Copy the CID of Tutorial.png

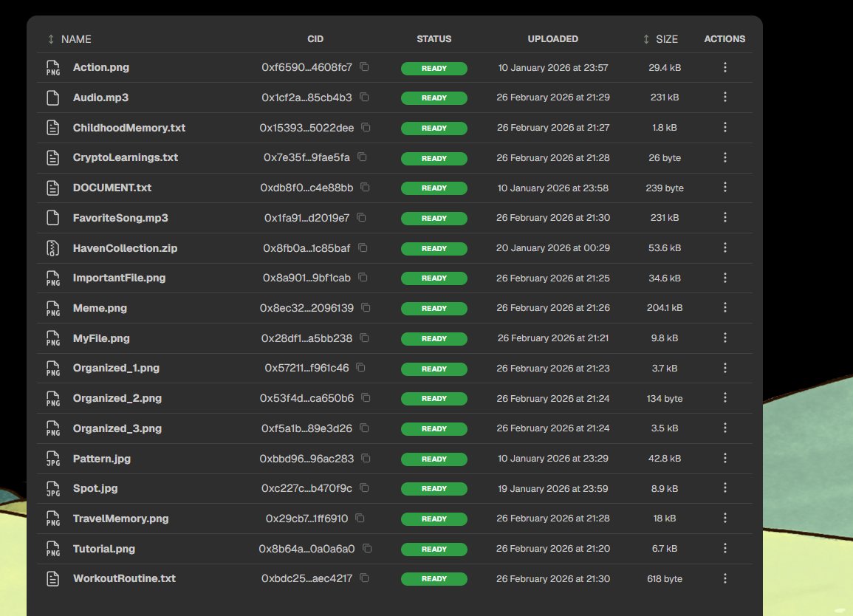(x=367, y=549)
